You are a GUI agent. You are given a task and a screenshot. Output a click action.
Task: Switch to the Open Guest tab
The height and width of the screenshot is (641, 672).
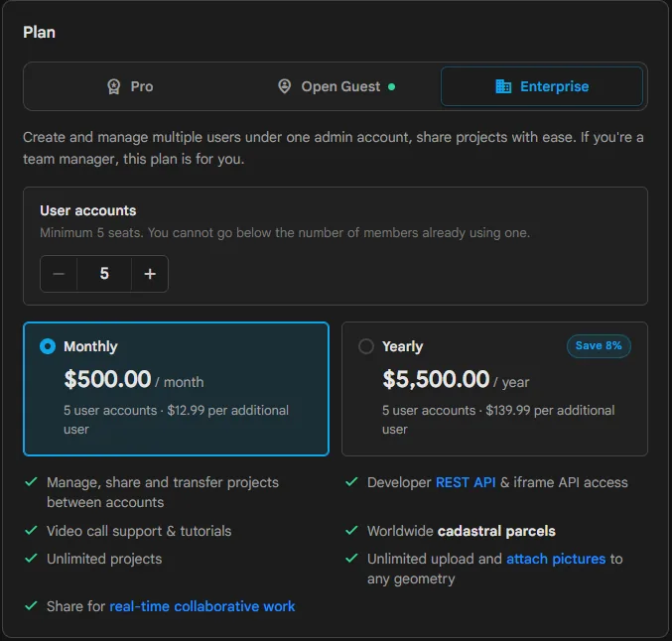[336, 86]
